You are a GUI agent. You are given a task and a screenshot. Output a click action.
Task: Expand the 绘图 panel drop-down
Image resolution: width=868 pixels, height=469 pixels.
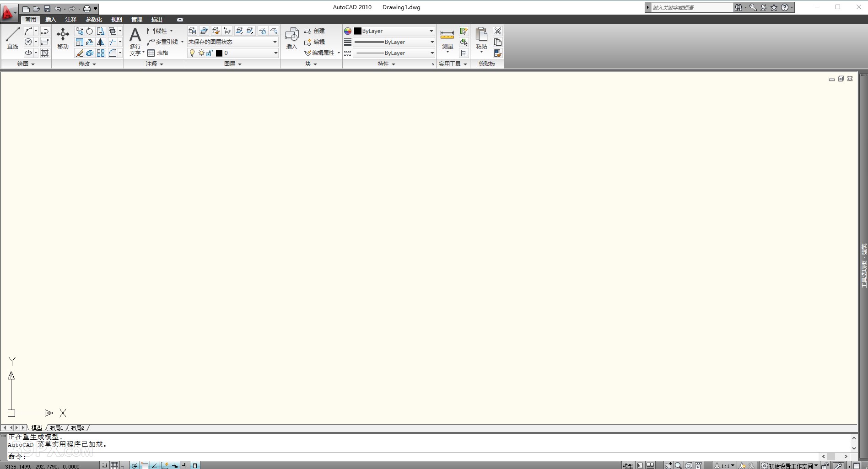(x=26, y=64)
